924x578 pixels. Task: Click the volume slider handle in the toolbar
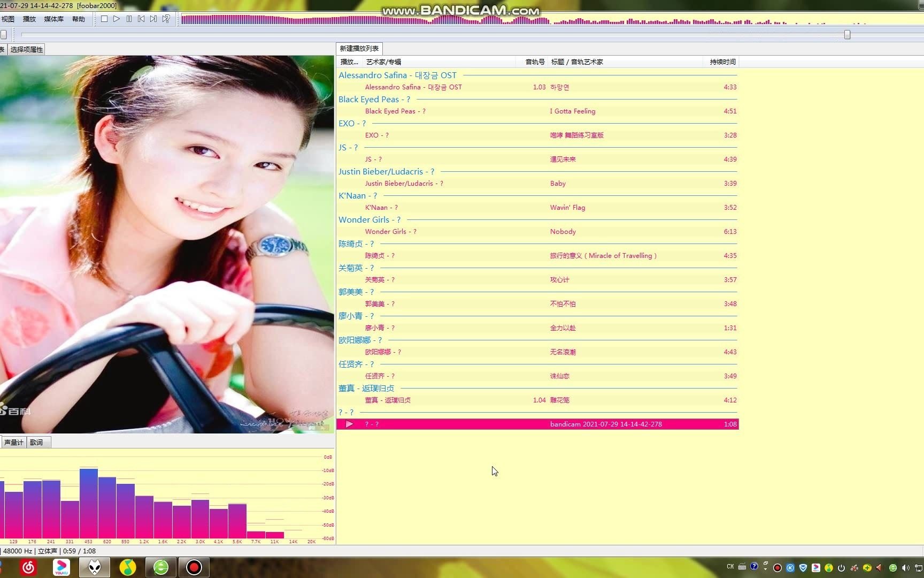pyautogui.click(x=3, y=35)
